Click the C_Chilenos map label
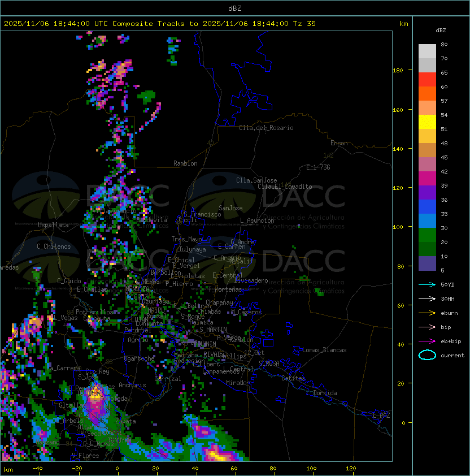The image size is (470, 476). [54, 246]
